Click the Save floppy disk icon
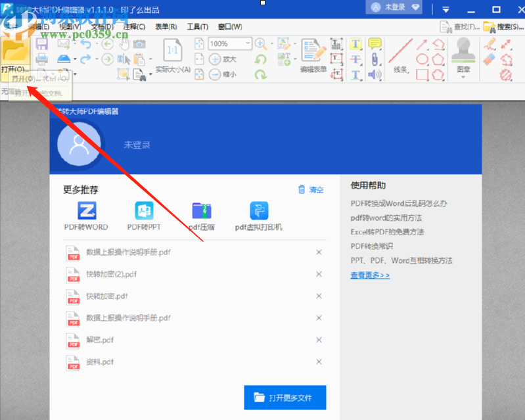The image size is (525, 420). coord(42,44)
